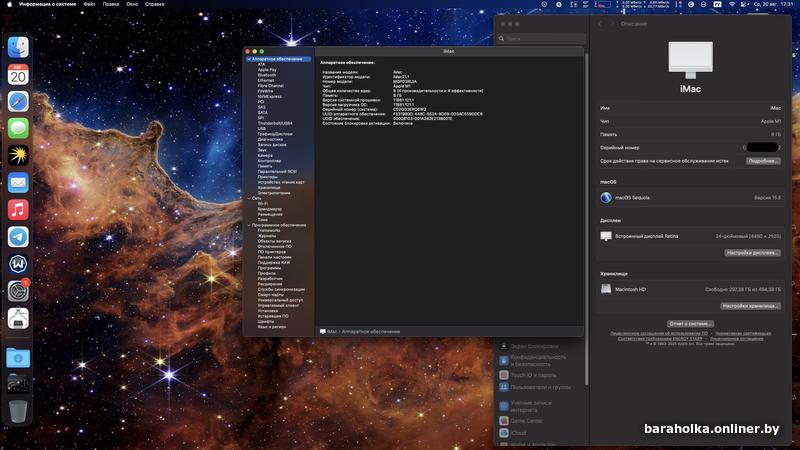Open the Apple menu
The width and height of the screenshot is (800, 450).
point(9,4)
